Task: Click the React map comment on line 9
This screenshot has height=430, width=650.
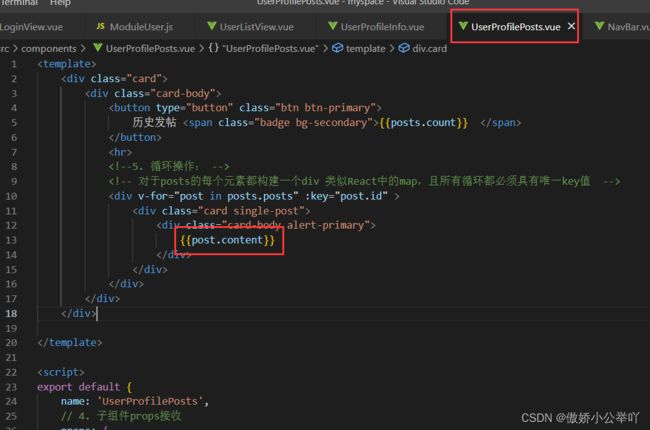Action: [x=364, y=181]
